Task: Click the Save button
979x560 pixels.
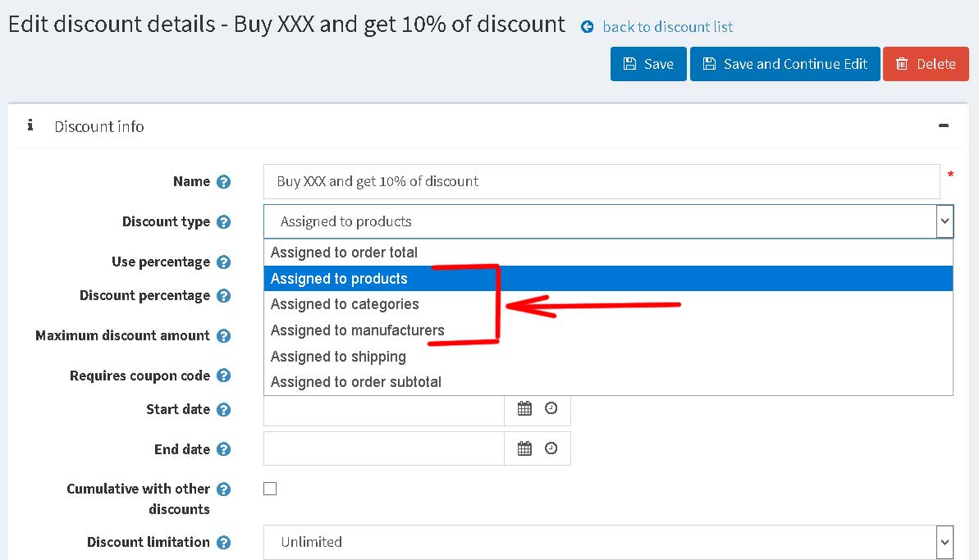Action: (x=648, y=64)
